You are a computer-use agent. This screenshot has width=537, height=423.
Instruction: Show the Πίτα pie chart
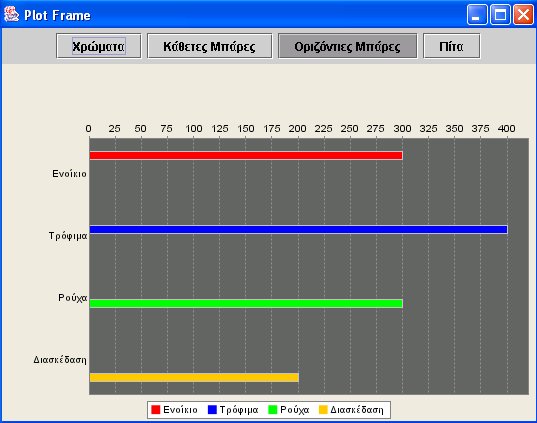click(x=451, y=46)
